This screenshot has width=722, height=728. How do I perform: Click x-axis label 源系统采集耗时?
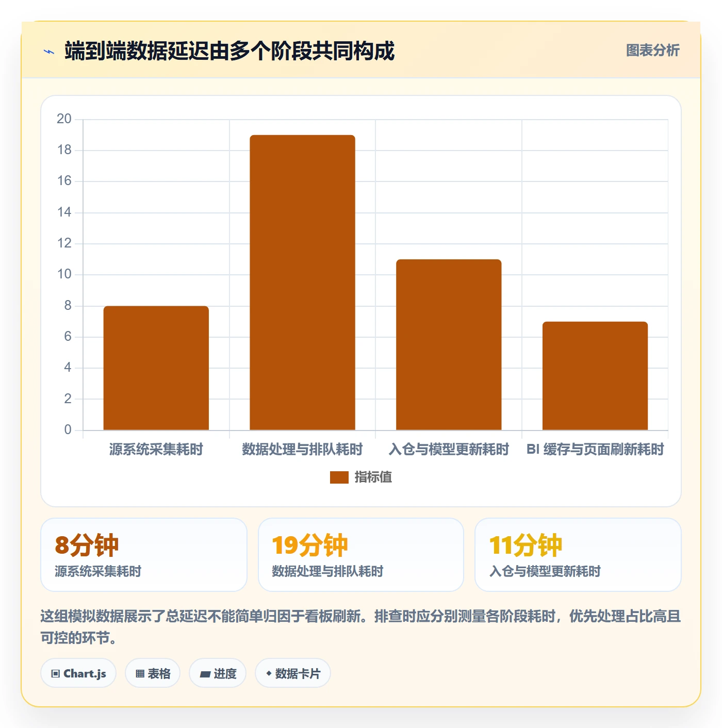(156, 450)
